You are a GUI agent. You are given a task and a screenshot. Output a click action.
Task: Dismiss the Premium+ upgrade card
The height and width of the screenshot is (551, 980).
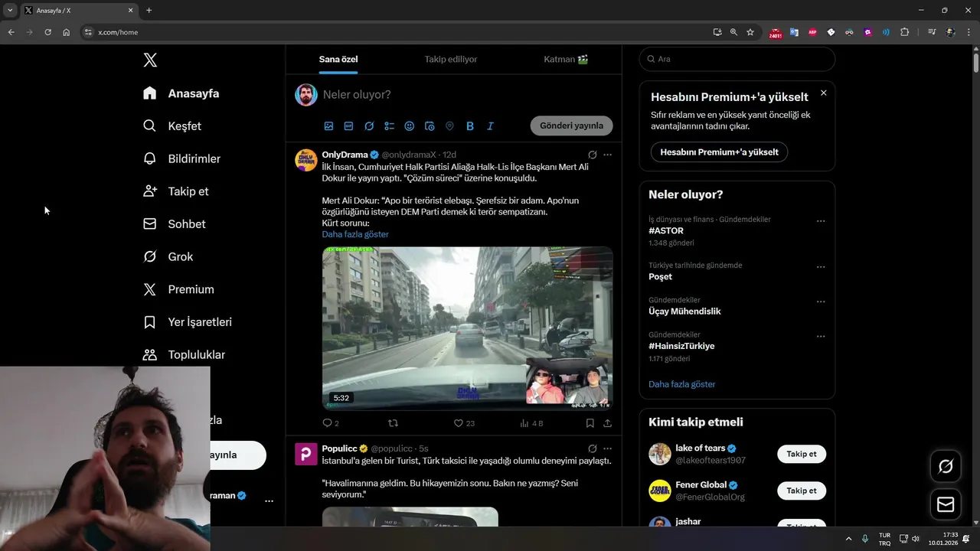(824, 93)
